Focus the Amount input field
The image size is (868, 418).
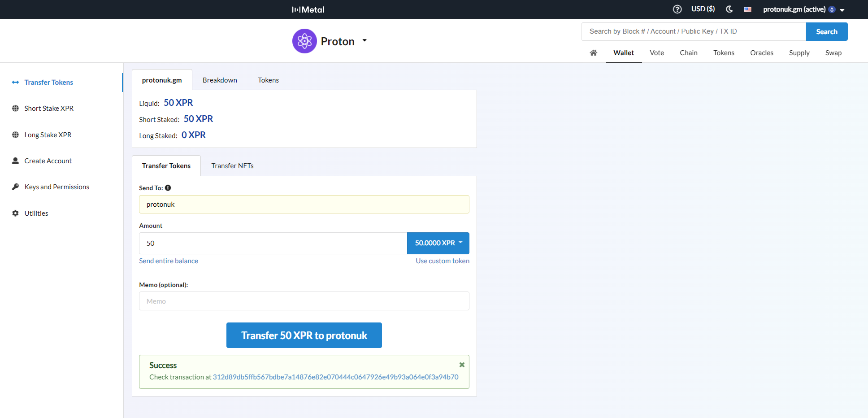273,244
